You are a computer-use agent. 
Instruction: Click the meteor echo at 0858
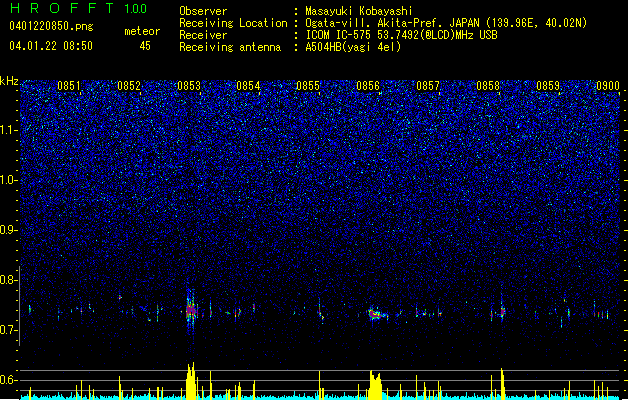[501, 311]
